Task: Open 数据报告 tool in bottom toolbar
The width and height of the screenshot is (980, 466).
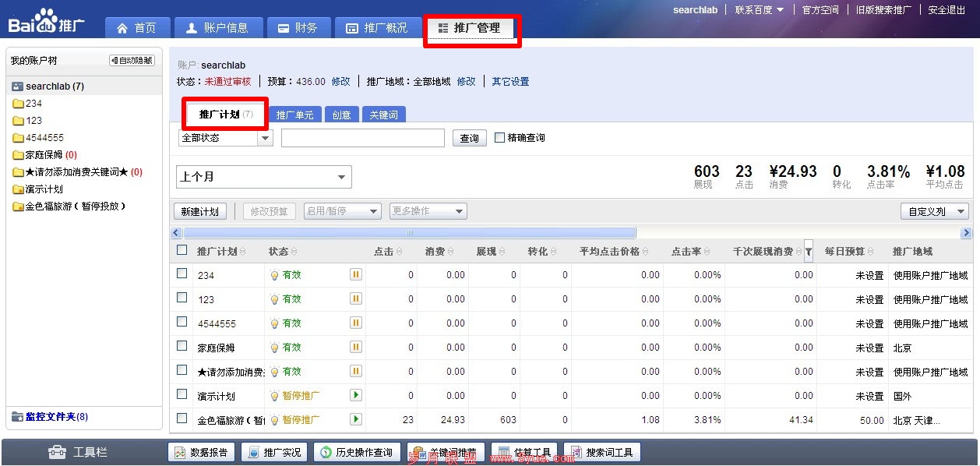Action: (x=202, y=452)
